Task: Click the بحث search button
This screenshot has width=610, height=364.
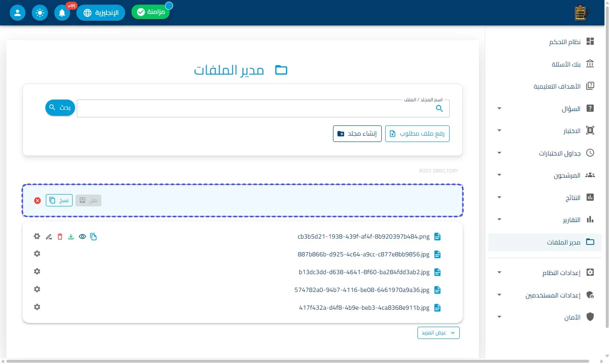Action: pos(60,108)
